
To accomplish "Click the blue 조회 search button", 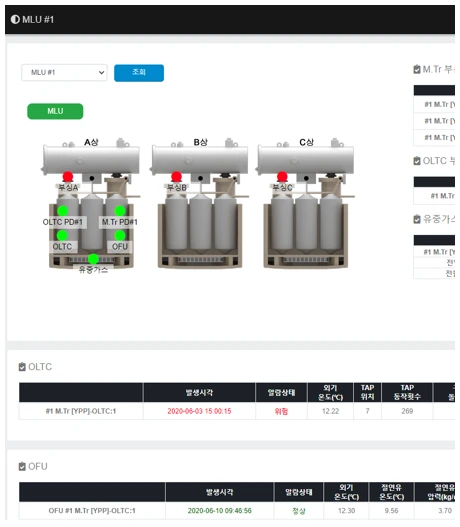I will [x=139, y=73].
